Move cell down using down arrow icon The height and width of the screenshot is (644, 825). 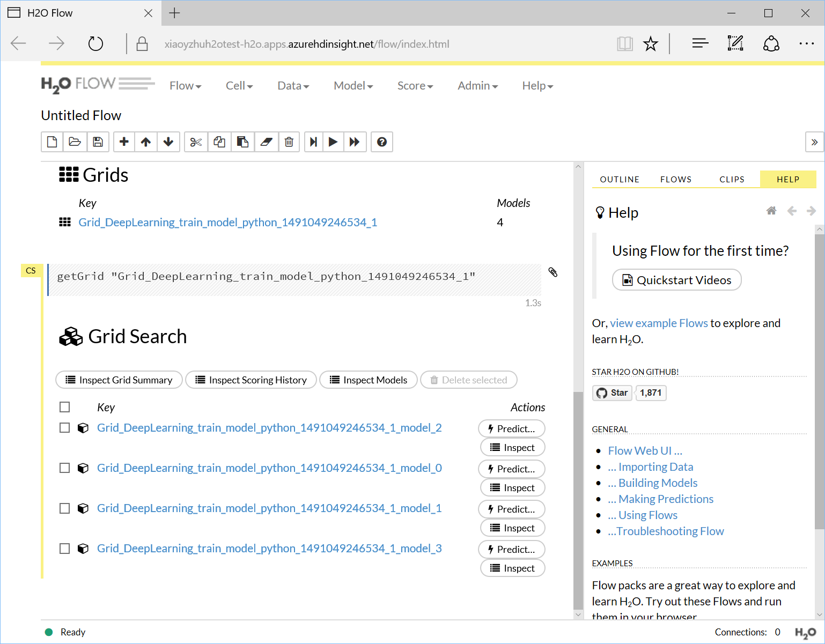[x=168, y=142]
